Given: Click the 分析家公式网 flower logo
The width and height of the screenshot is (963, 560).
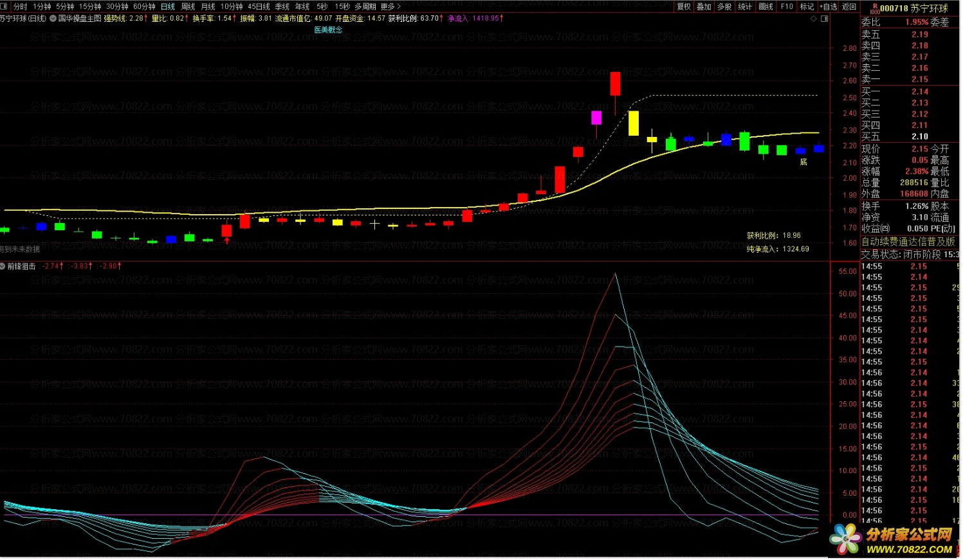Looking at the screenshot, I should [845, 538].
